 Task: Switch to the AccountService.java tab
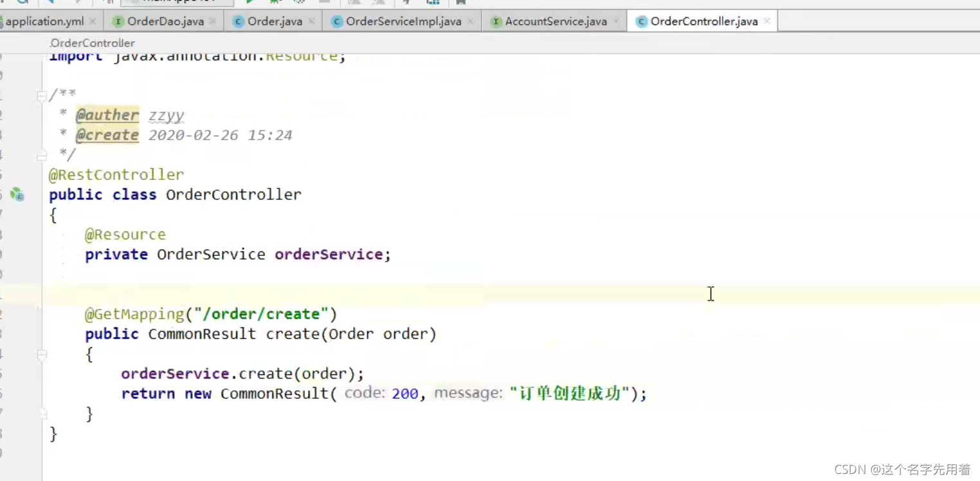click(556, 21)
